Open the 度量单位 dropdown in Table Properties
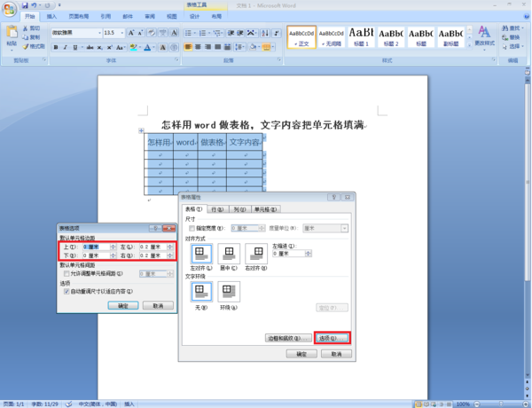The width and height of the screenshot is (532, 408). coord(344,229)
